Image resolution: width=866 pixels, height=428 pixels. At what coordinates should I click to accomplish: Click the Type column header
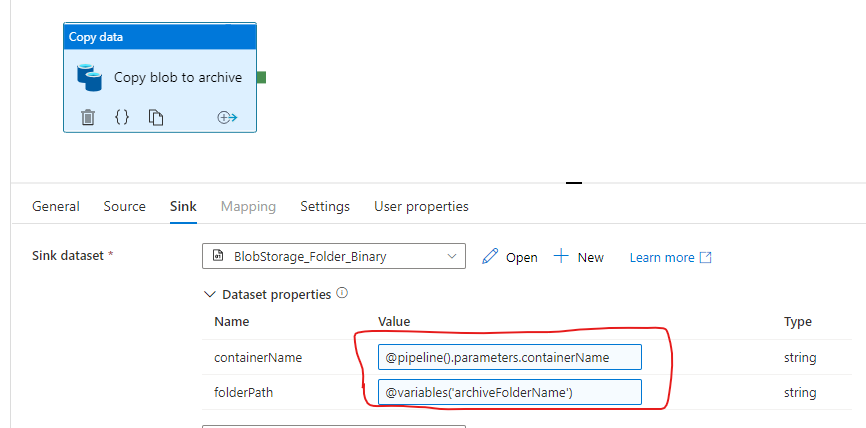coord(798,321)
